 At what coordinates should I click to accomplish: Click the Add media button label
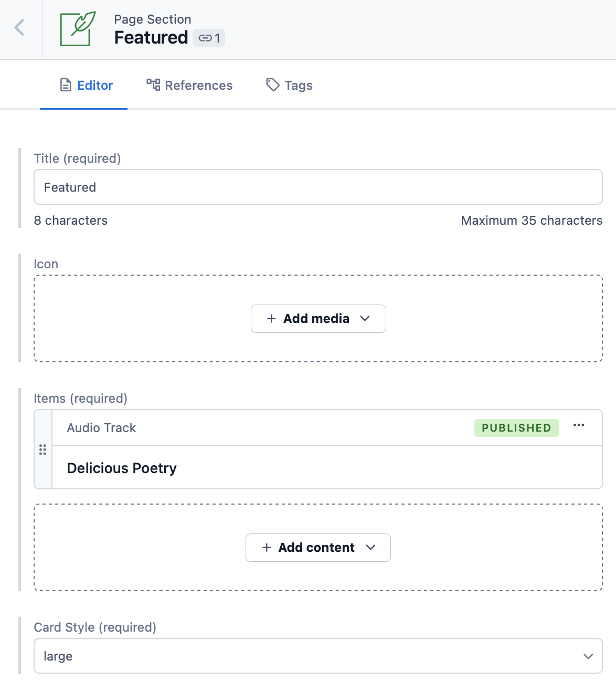coord(316,319)
